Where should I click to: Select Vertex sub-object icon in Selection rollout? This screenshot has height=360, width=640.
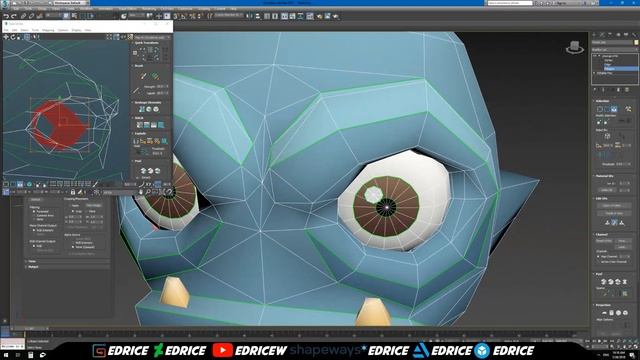600,109
